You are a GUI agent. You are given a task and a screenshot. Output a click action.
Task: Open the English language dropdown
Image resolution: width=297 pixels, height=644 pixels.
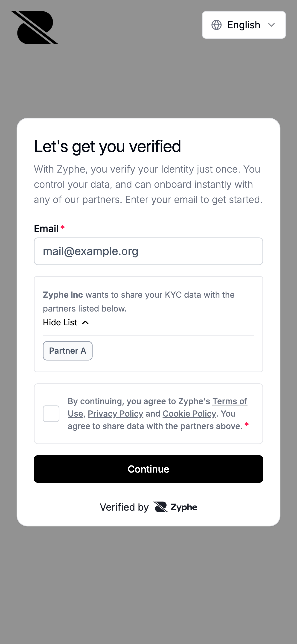[x=244, y=25]
